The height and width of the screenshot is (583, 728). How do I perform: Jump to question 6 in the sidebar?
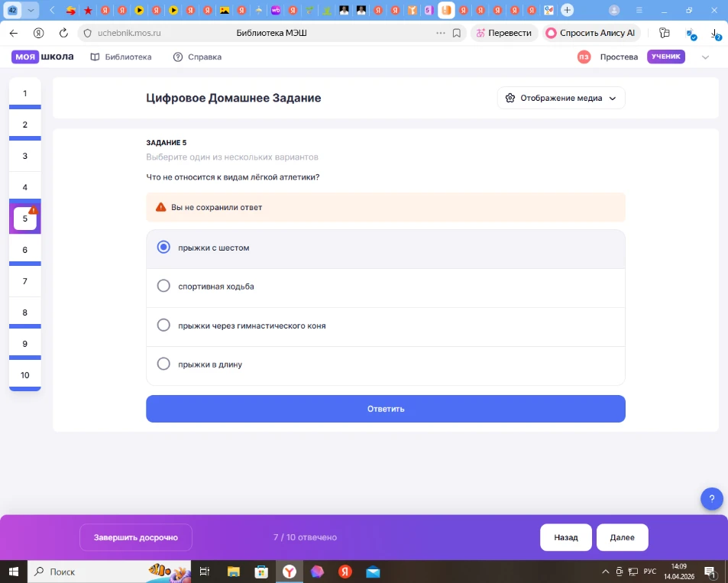(x=25, y=250)
